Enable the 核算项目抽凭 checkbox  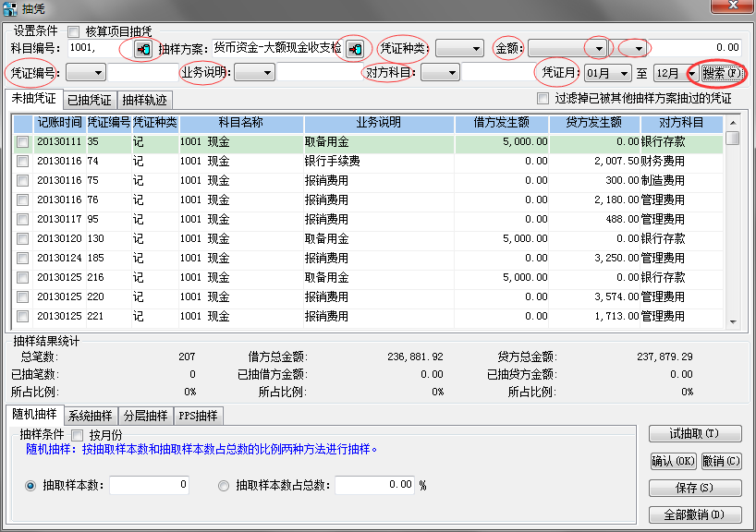pyautogui.click(x=74, y=31)
